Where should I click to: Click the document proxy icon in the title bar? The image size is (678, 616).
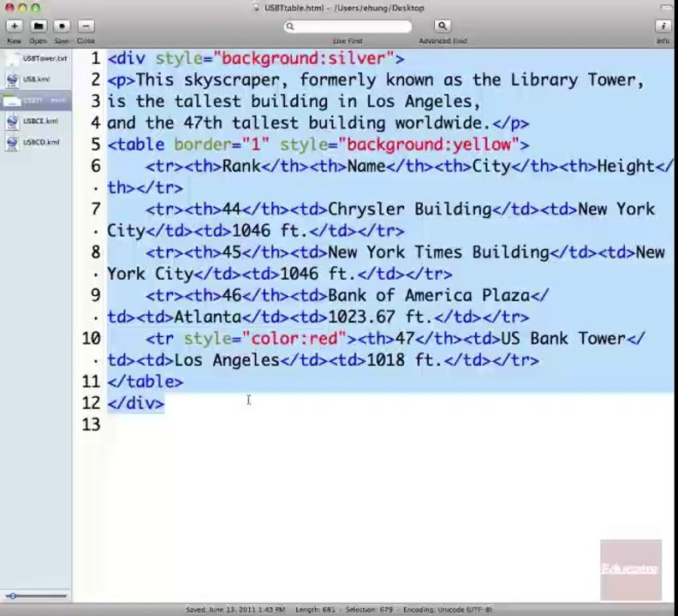[256, 8]
